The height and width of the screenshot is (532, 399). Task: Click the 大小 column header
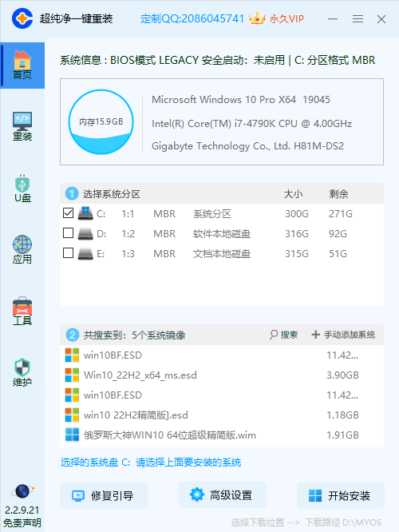tap(293, 194)
